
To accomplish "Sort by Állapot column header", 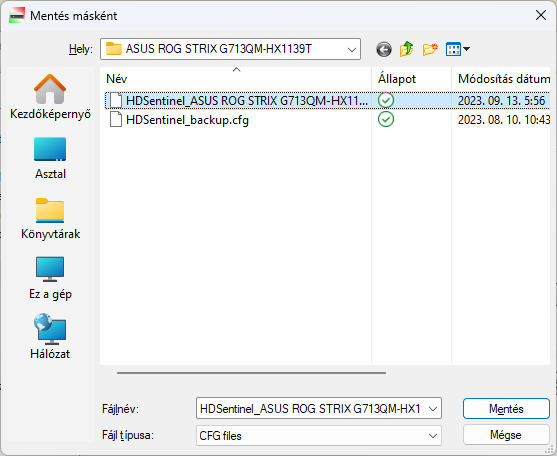I will [411, 78].
